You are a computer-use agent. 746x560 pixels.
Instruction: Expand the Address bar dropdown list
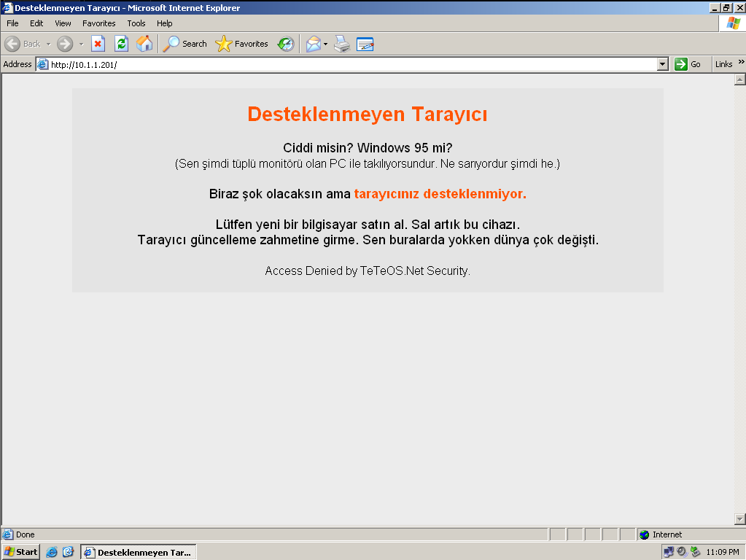pos(663,64)
